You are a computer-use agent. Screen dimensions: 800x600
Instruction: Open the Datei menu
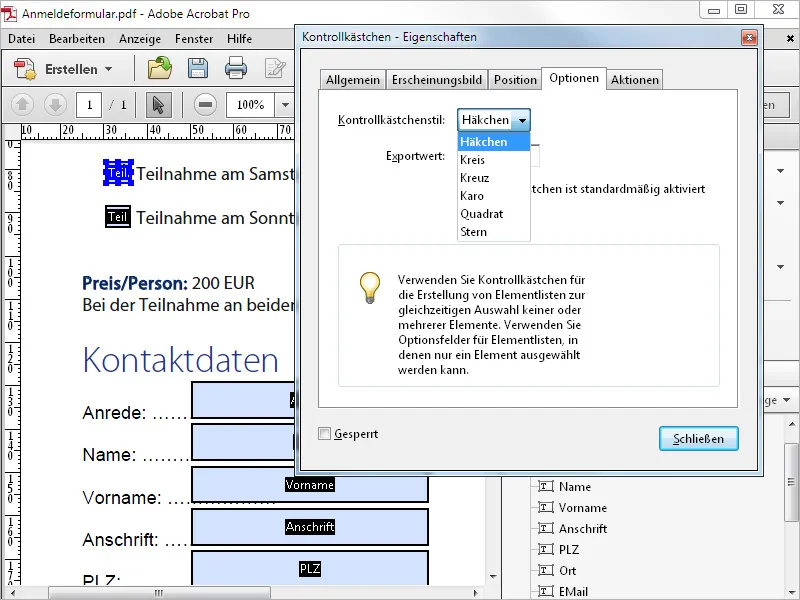[21, 39]
